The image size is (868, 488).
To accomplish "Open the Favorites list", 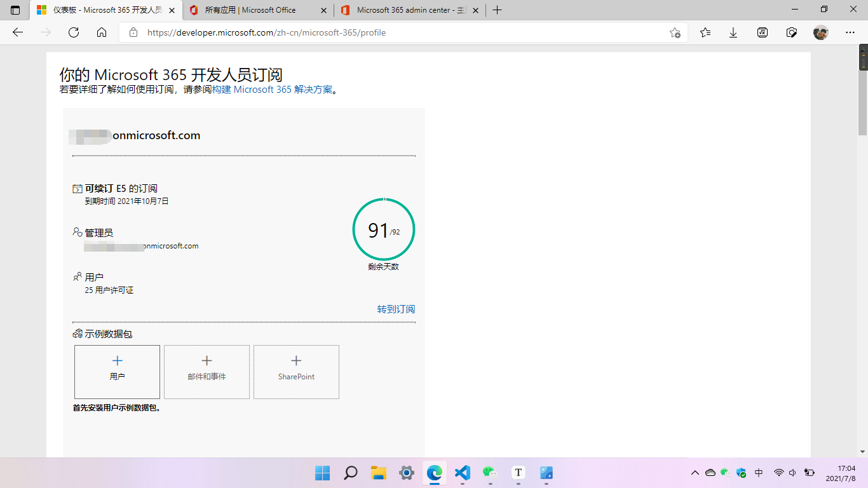I will pyautogui.click(x=705, y=32).
